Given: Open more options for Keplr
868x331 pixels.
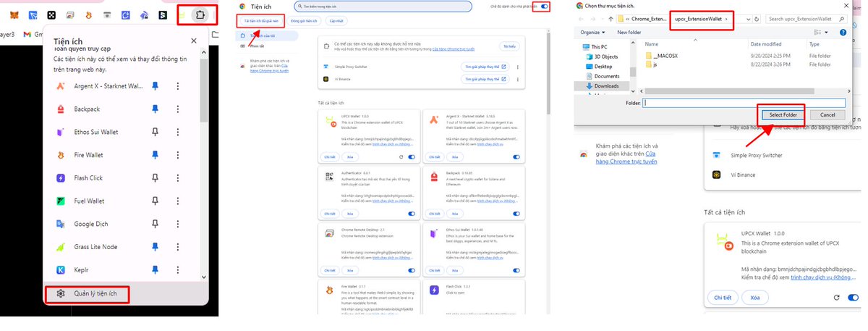Looking at the screenshot, I should [179, 270].
